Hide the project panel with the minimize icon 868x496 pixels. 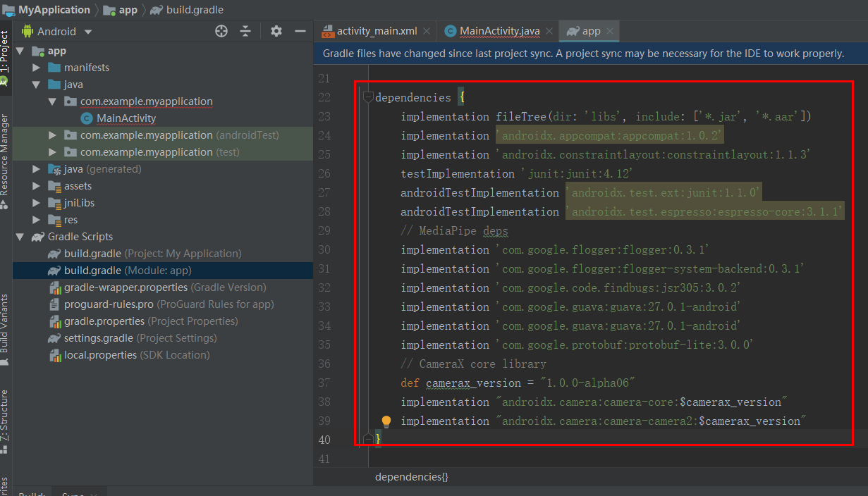tap(300, 31)
